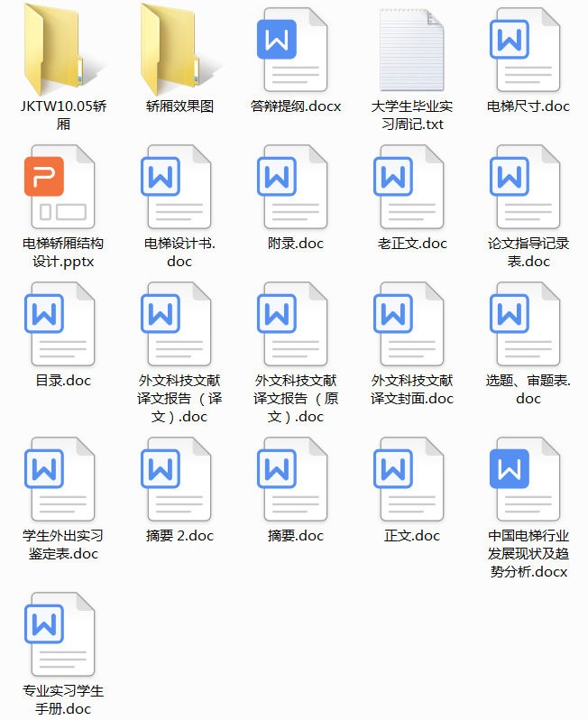Click the folder name text 轿厢效果图

(180, 106)
